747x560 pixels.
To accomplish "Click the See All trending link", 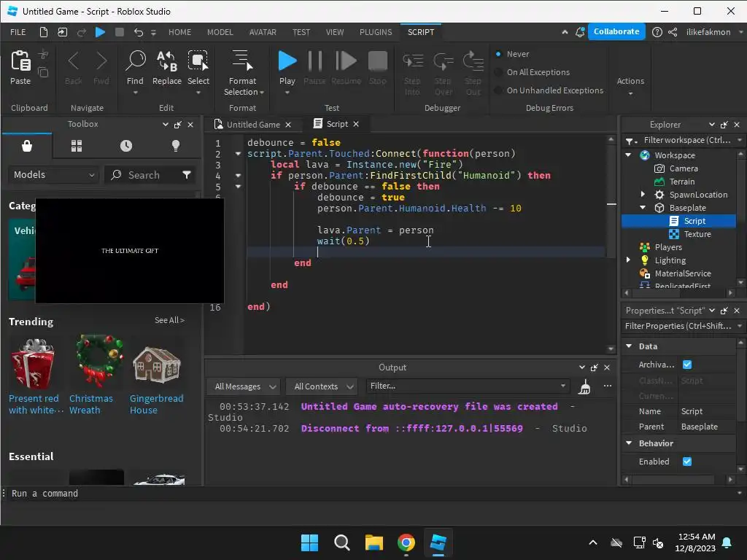I will point(169,320).
